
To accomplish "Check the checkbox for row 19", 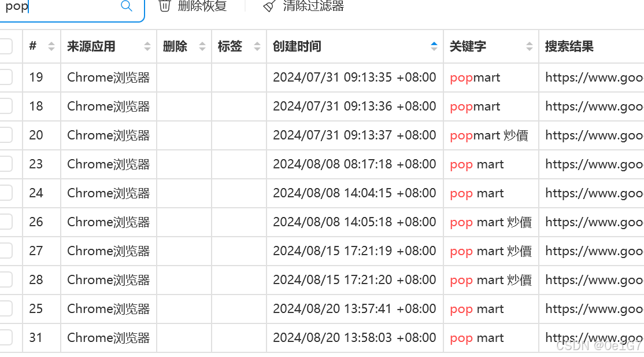I will 5,77.
